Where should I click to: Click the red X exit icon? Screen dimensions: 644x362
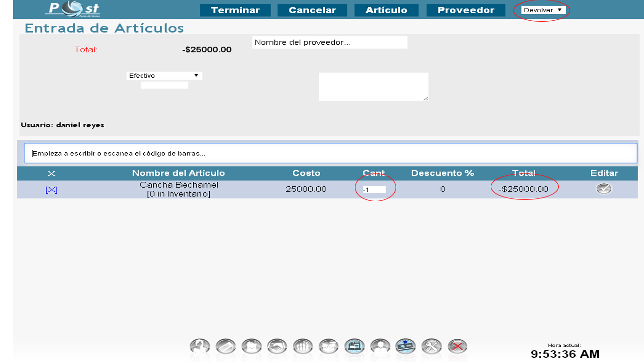pyautogui.click(x=457, y=347)
